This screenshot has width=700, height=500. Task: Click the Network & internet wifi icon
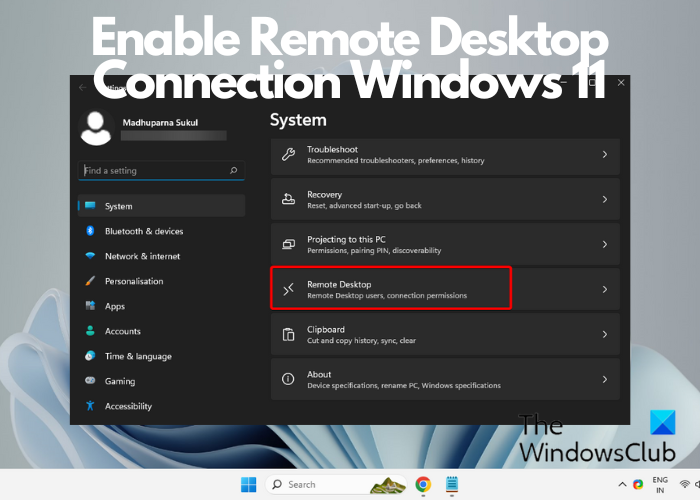(x=90, y=256)
